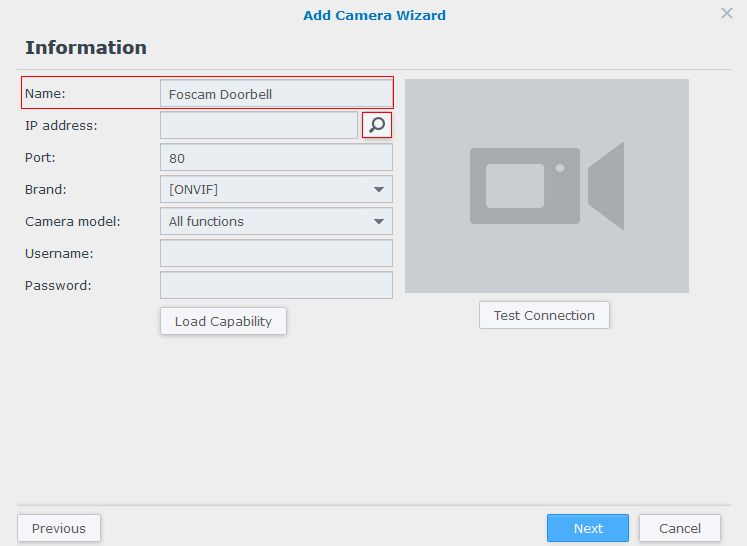Click the 'Brand:' label text
Viewport: 747px width, 546px height.
(45, 189)
